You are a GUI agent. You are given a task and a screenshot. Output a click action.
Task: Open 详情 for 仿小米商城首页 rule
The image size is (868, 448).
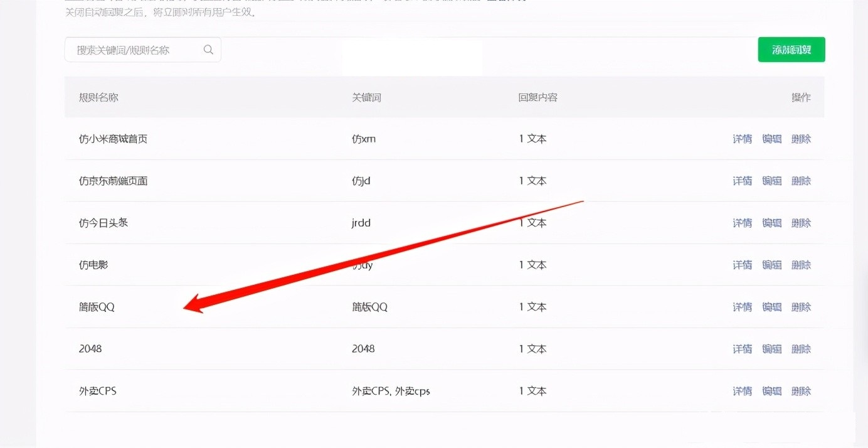click(743, 139)
